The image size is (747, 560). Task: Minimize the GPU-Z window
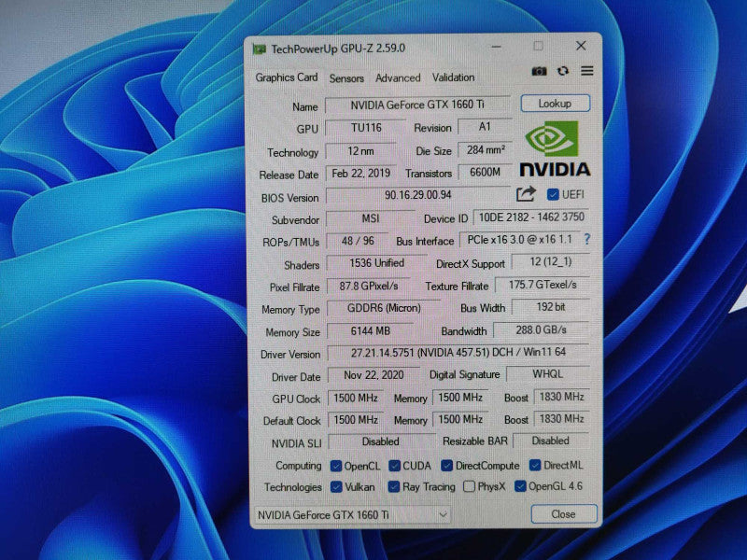click(x=497, y=47)
